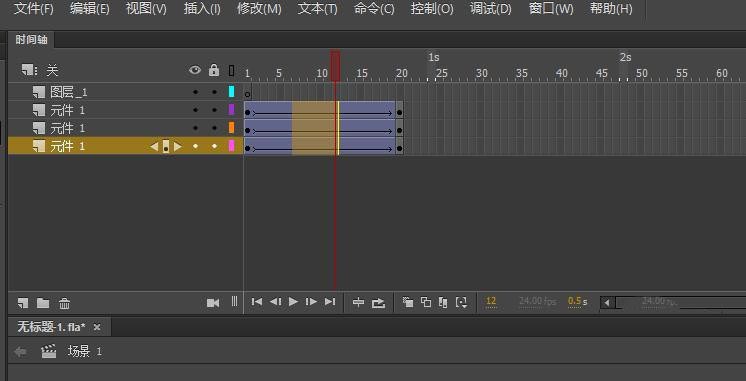
Task: Click the purple outline color swatch
Action: click(232, 110)
